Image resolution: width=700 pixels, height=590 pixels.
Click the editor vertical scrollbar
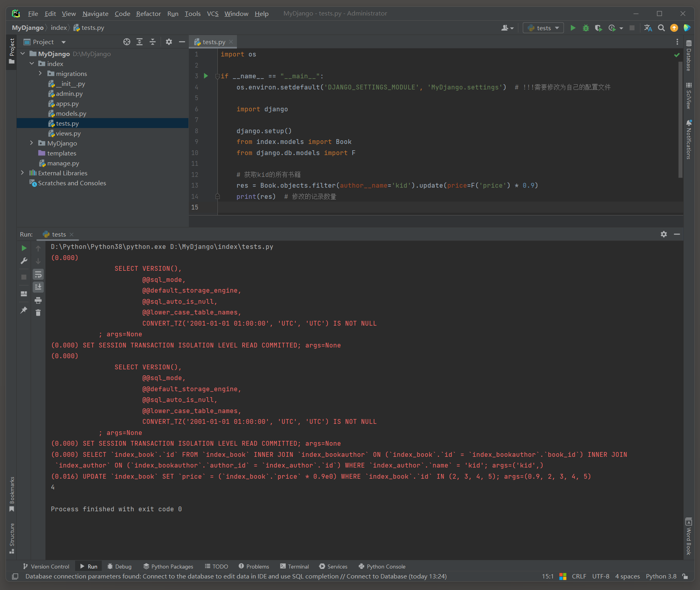680,119
